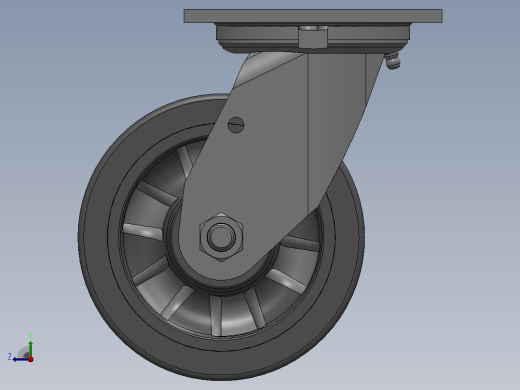
Task: Click the XYZ axis triad indicator
Action: (21, 348)
